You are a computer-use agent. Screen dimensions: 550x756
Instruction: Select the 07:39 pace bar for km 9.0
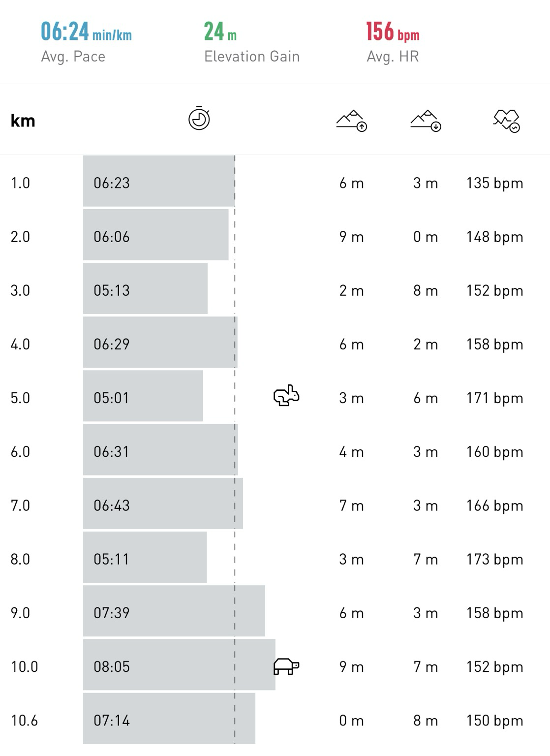(x=174, y=611)
